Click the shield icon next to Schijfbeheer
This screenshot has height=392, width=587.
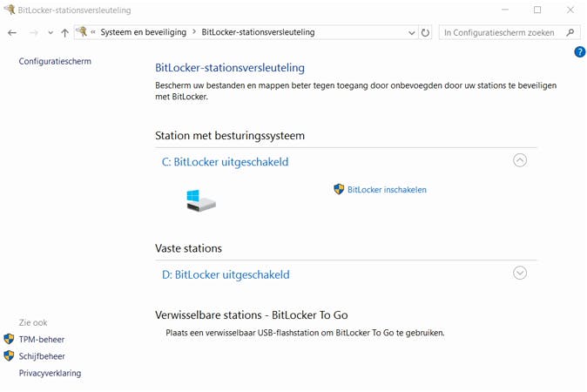click(x=9, y=356)
